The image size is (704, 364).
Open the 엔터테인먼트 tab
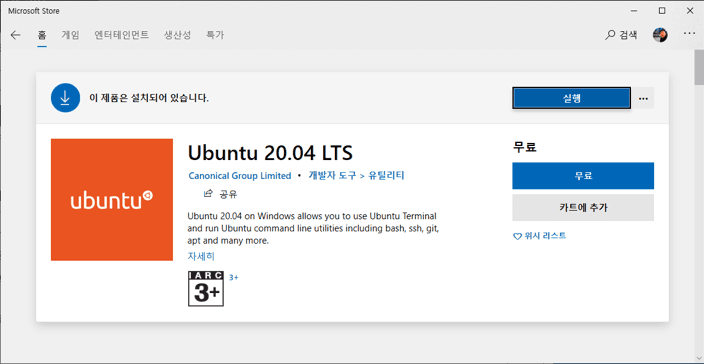coord(122,35)
